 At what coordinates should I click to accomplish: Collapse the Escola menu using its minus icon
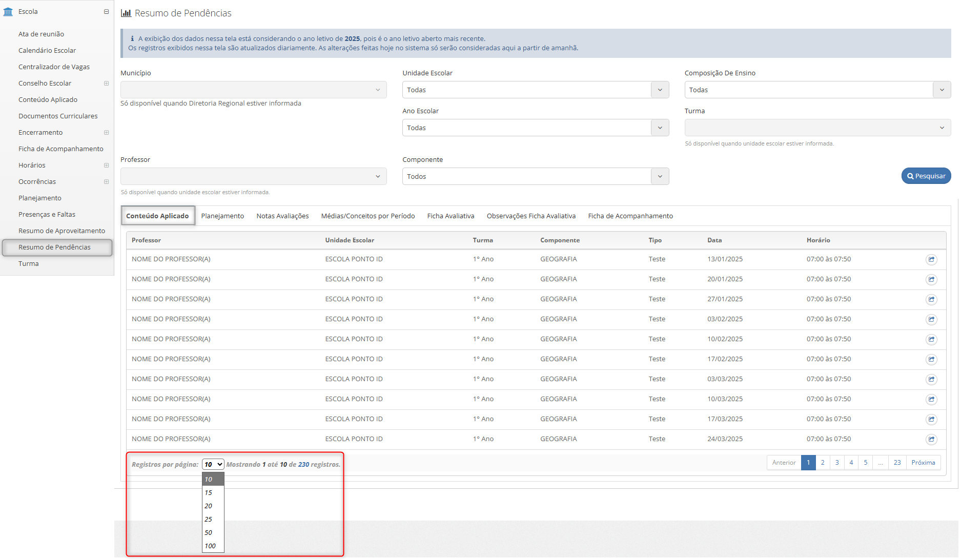click(x=106, y=11)
